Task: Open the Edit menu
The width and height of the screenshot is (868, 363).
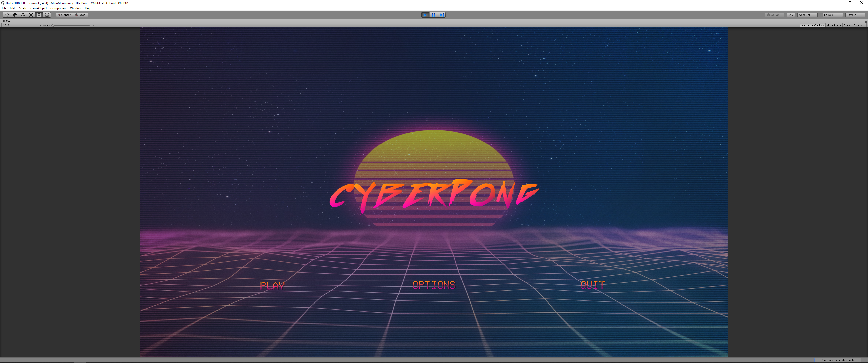Action: pyautogui.click(x=12, y=8)
